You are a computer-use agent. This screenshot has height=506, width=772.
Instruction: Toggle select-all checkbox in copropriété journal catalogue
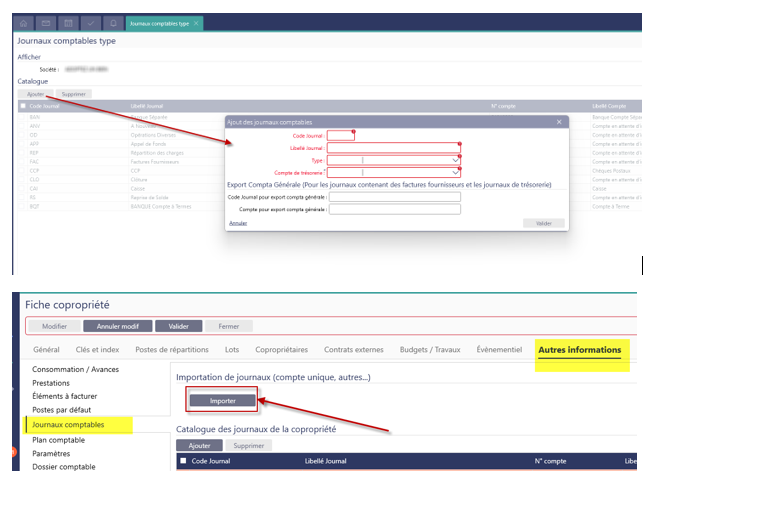(x=183, y=461)
